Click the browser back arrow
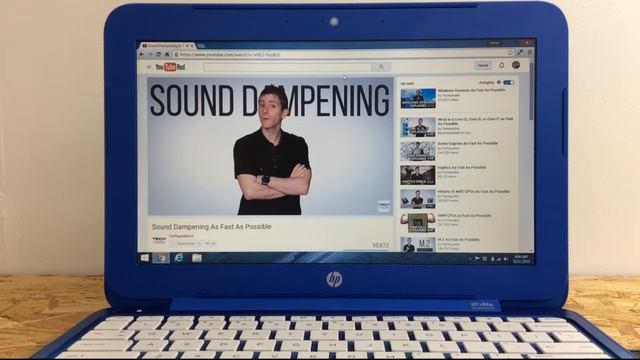 pyautogui.click(x=142, y=54)
